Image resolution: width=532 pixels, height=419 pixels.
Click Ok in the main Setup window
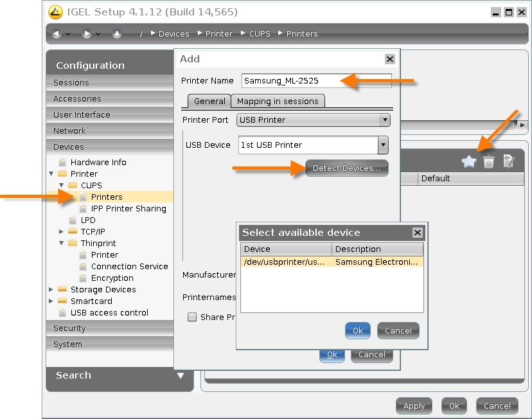pos(454,406)
